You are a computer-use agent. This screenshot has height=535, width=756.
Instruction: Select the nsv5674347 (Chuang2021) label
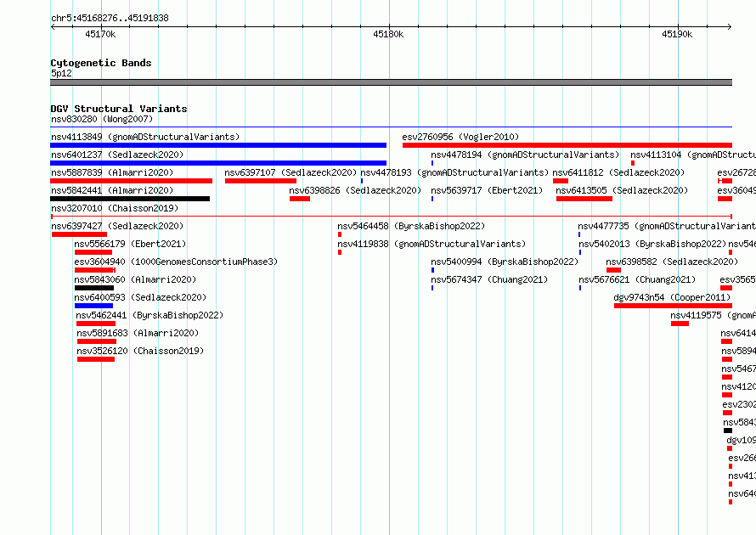pos(489,279)
